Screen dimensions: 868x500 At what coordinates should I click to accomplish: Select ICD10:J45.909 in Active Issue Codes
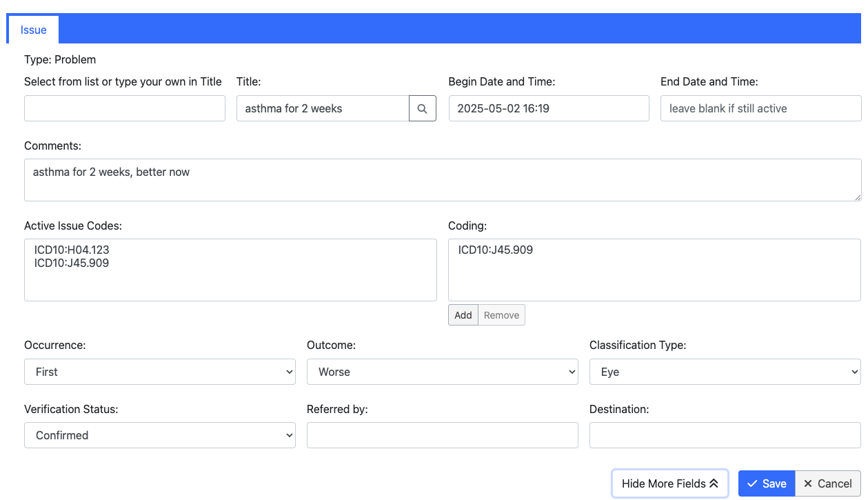coord(72,263)
